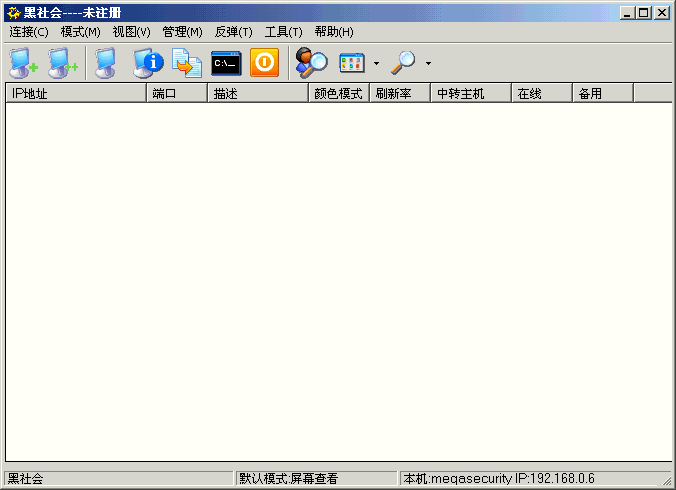Image resolution: width=676 pixels, height=490 pixels.
Task: Click the 中转主机 column header
Action: (470, 93)
